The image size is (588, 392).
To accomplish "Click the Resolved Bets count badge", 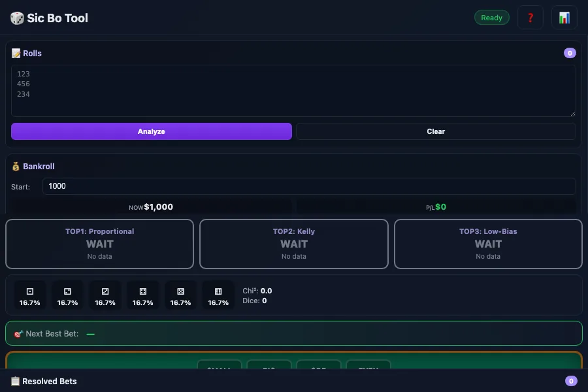I will [x=571, y=381].
